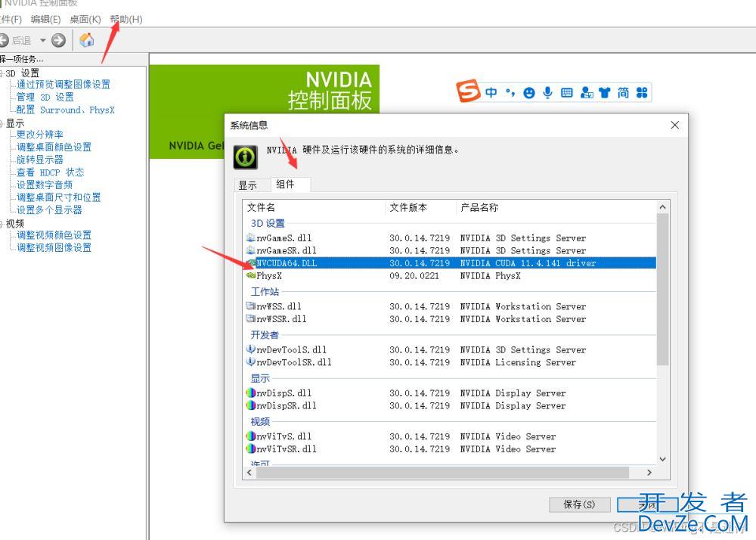Open 调整视频图像设置 item
This screenshot has height=540, width=756.
pos(54,247)
